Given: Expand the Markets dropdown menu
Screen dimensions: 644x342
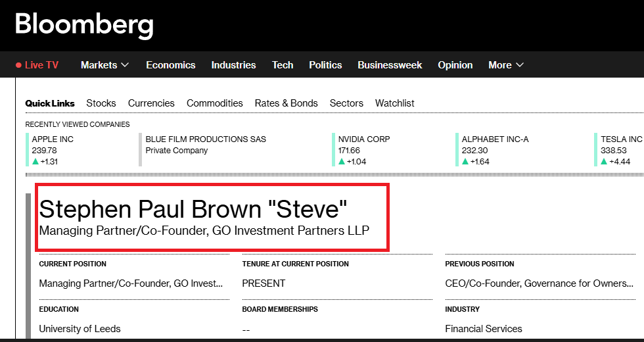Looking at the screenshot, I should pyautogui.click(x=104, y=65).
